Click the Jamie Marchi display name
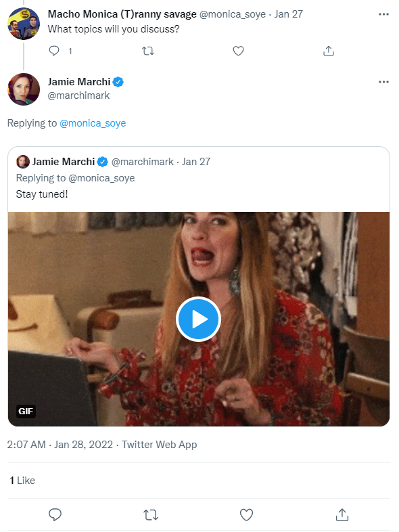This screenshot has height=532, width=399. tap(79, 82)
